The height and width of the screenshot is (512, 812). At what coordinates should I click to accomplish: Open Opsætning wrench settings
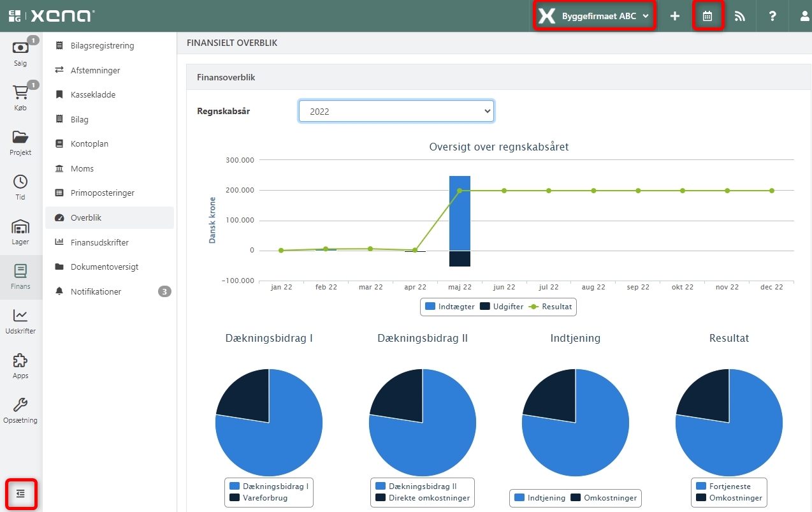tap(20, 411)
